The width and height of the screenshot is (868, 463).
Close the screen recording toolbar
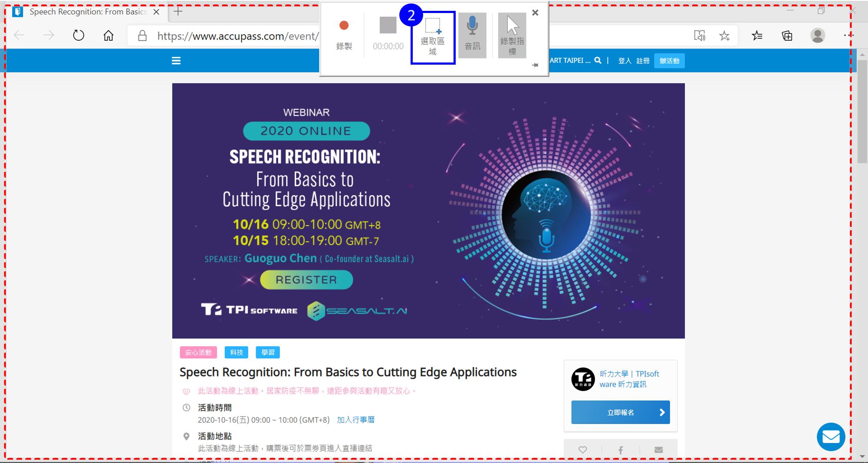535,13
